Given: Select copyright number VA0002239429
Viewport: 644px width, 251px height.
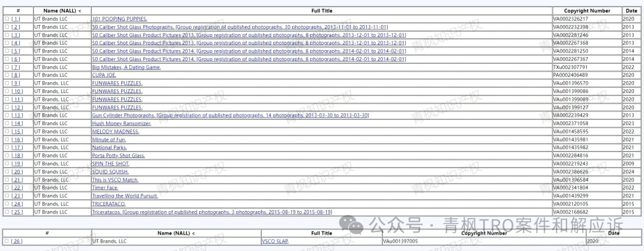Looking at the screenshot, I should 571,116.
